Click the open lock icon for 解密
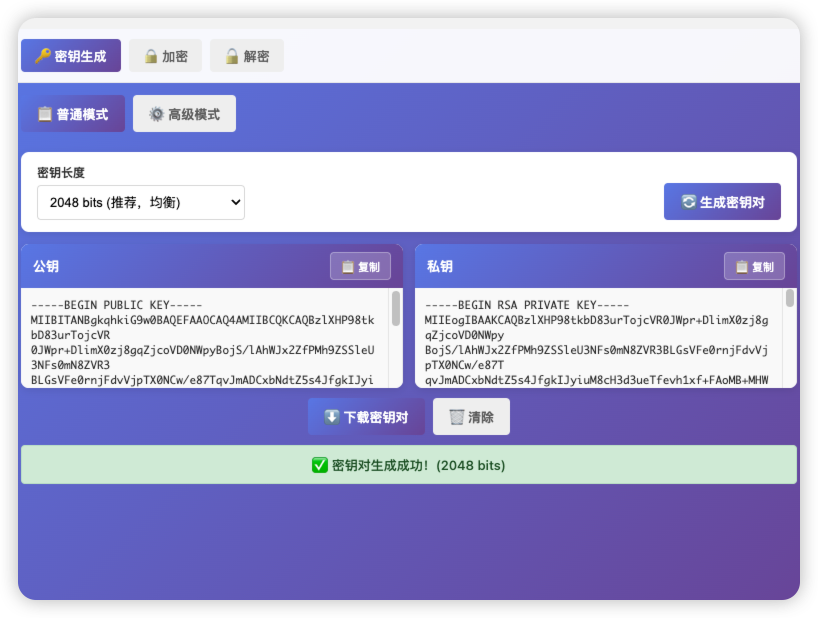This screenshot has height=618, width=818. (231, 56)
